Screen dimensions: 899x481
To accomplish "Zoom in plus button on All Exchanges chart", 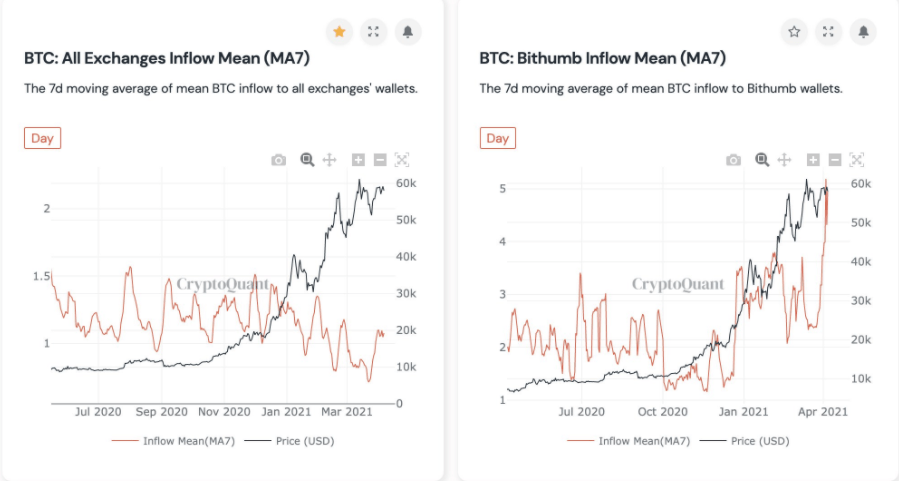I will tap(358, 160).
